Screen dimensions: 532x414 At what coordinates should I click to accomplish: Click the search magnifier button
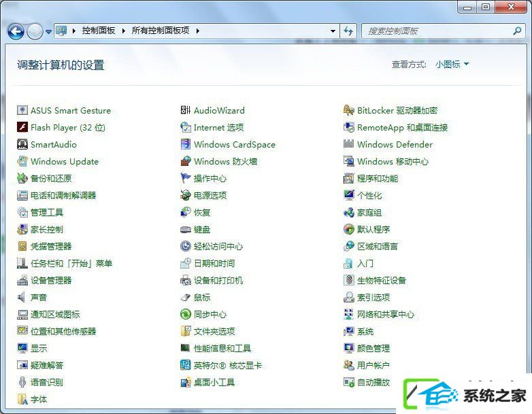tap(517, 31)
